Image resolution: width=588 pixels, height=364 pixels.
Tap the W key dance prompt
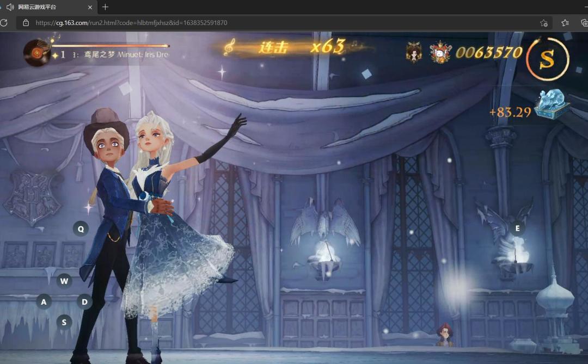[64, 281]
